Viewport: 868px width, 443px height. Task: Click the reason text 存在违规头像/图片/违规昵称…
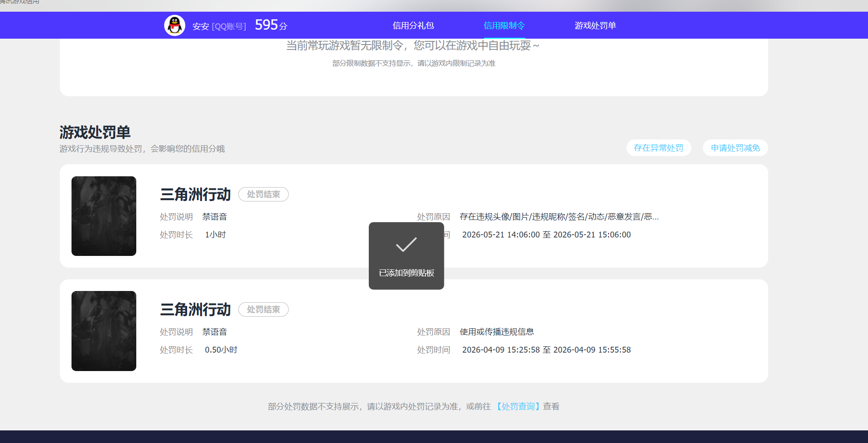coord(559,217)
